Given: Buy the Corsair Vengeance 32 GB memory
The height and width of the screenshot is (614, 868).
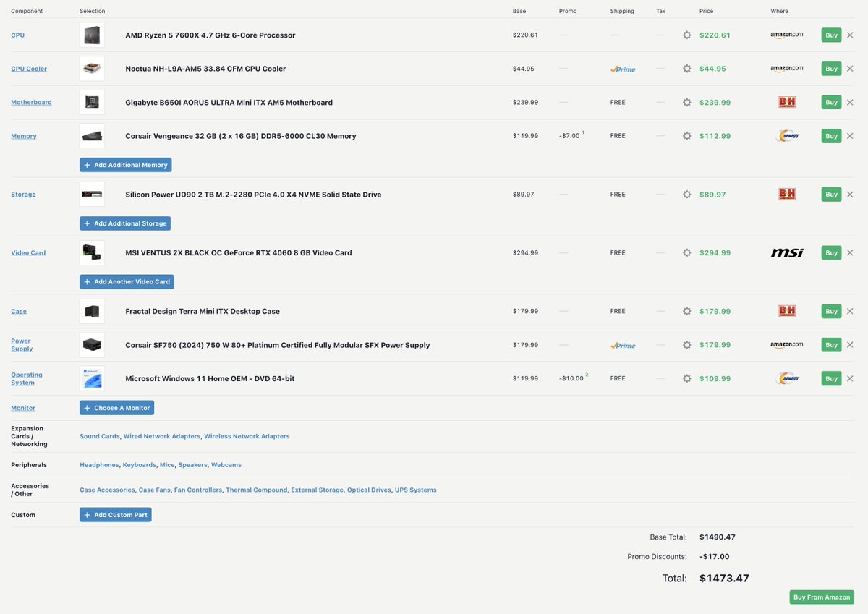Looking at the screenshot, I should (x=831, y=136).
